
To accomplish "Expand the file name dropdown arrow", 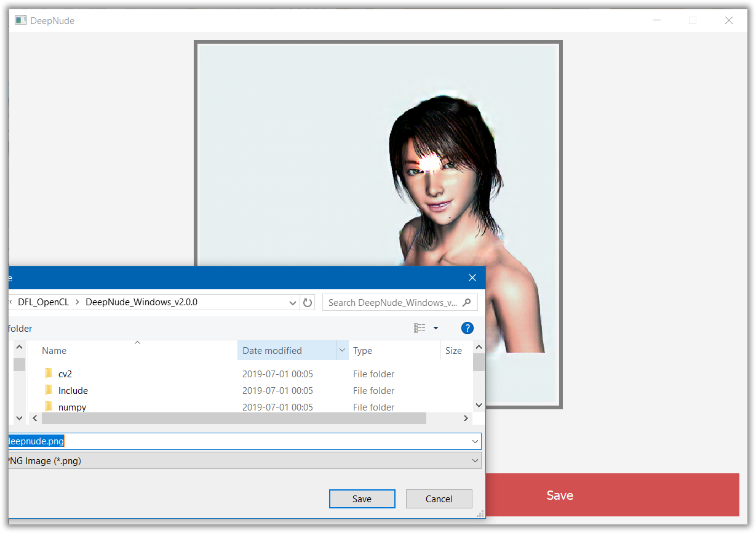I will [x=475, y=441].
